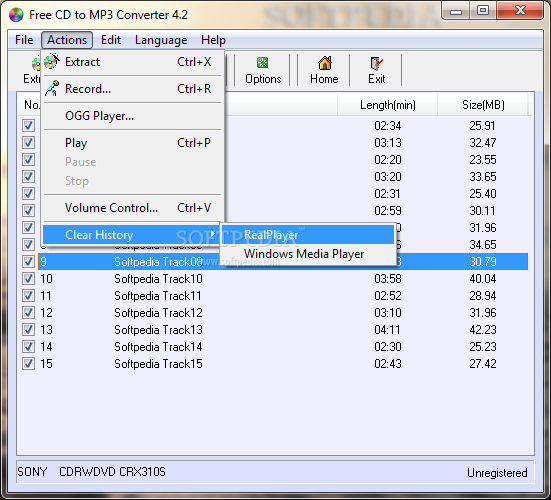Click the 04:11 length value
Viewport: 551px width, 500px height.
point(387,330)
